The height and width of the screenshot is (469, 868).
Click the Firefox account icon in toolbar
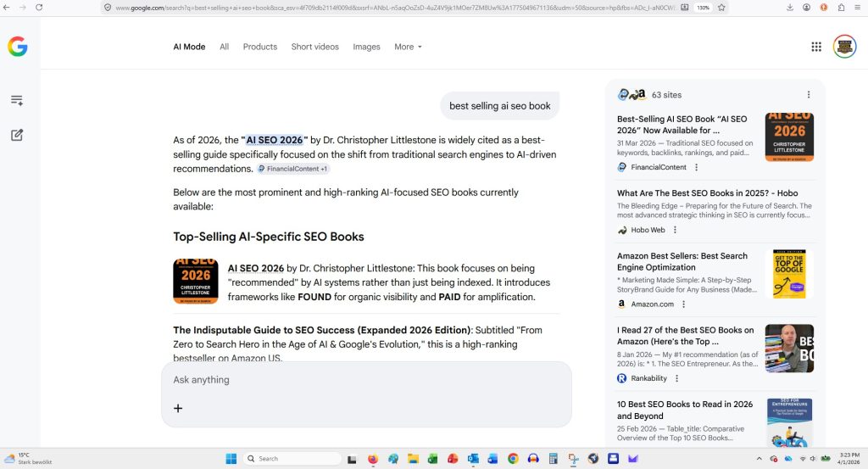[x=807, y=7]
